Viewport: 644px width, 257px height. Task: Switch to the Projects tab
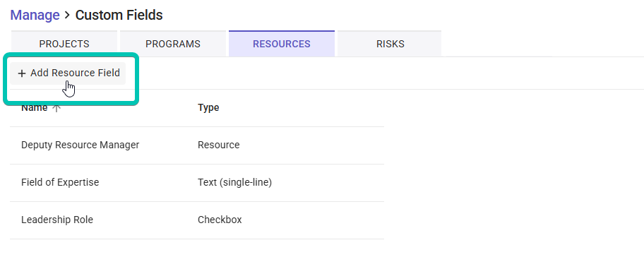[x=64, y=44]
